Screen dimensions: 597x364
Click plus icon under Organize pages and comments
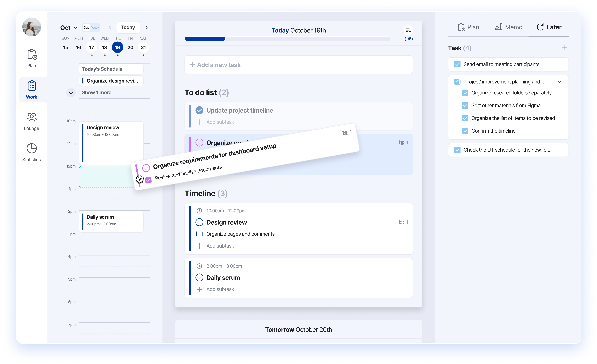[x=199, y=246]
